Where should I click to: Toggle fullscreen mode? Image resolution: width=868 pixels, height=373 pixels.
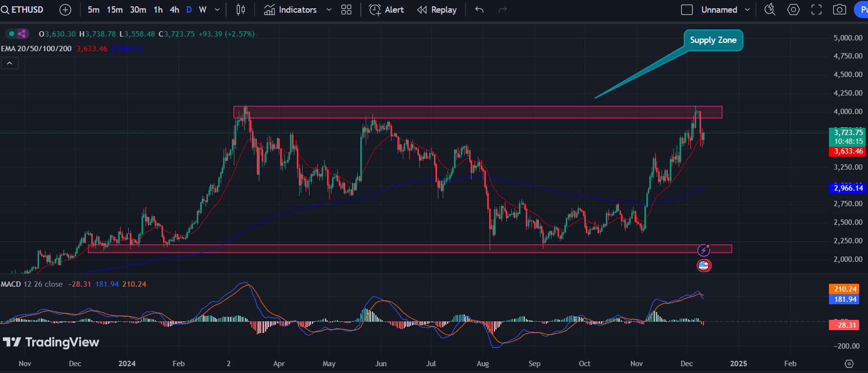tap(816, 10)
